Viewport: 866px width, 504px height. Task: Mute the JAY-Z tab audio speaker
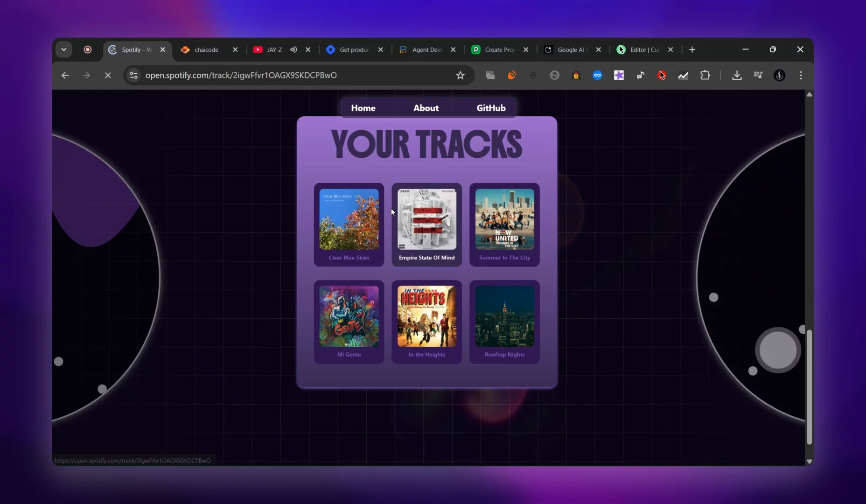coord(293,49)
